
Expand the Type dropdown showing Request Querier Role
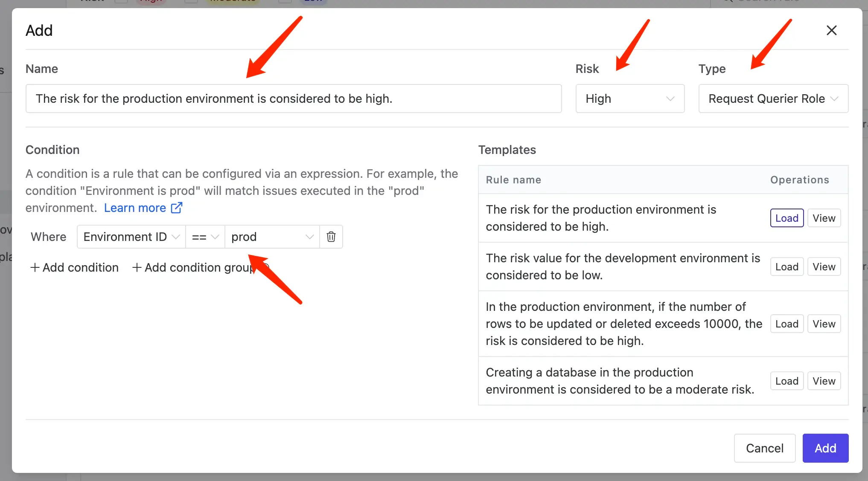click(x=773, y=99)
